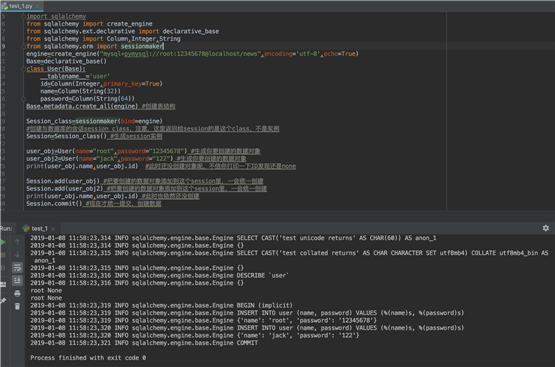Toggle soft-wrap in Run console
The width and height of the screenshot is (555, 367).
coord(17,268)
